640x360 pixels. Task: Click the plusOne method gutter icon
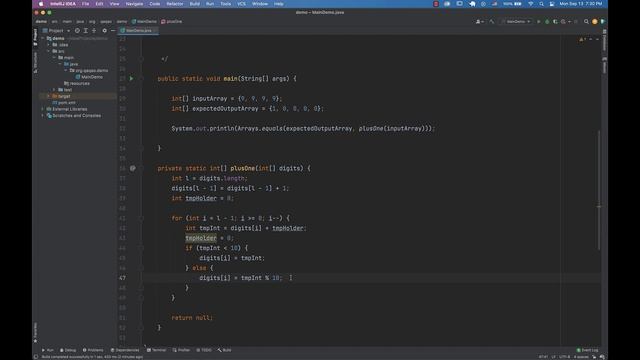point(133,168)
